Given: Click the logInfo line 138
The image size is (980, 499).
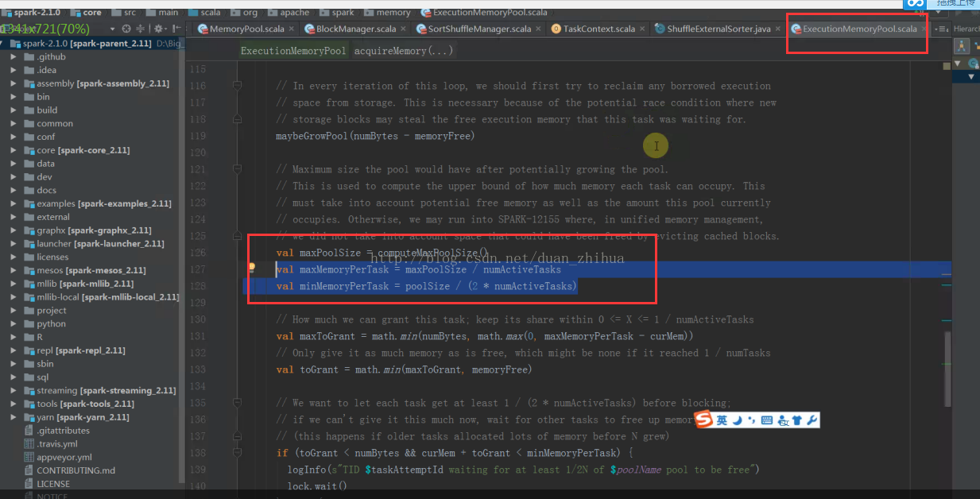Looking at the screenshot, I should tap(523, 470).
